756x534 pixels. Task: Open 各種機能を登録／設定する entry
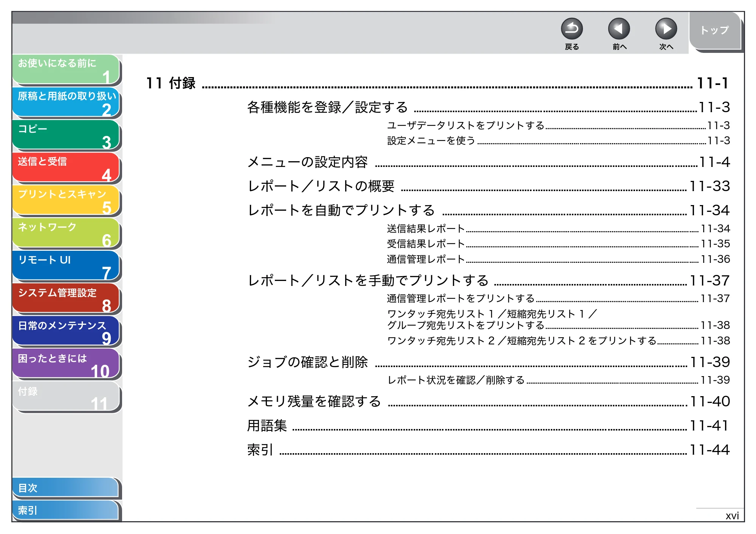(x=488, y=107)
